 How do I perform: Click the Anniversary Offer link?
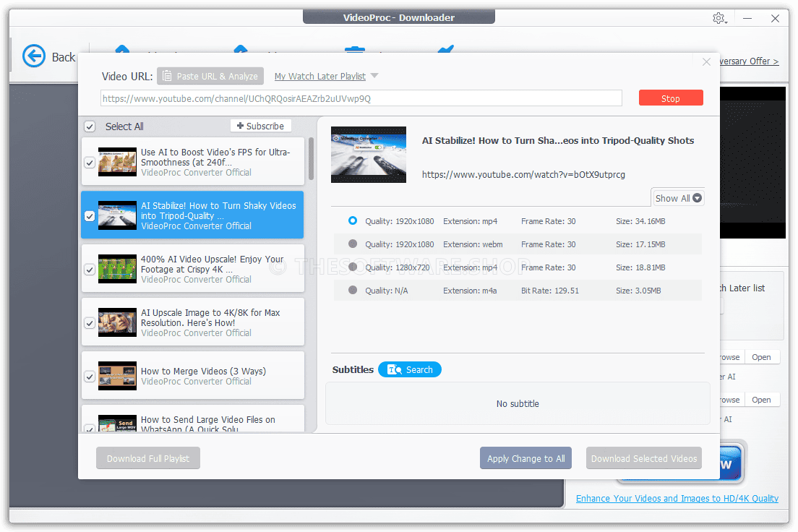tap(749, 61)
